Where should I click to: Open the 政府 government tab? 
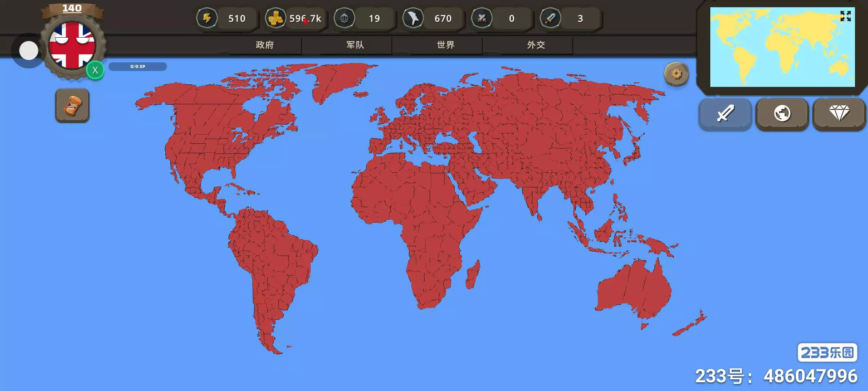click(265, 45)
